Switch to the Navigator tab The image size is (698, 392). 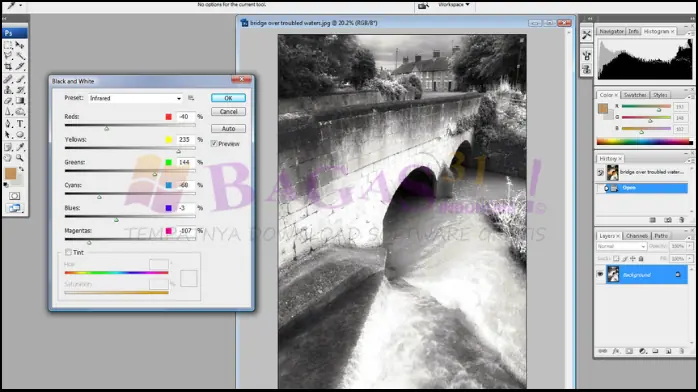point(611,31)
